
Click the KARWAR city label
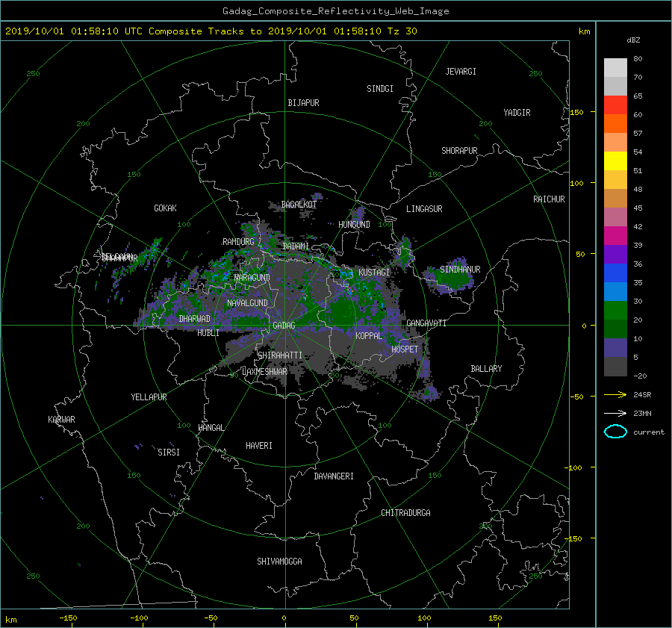click(x=61, y=420)
